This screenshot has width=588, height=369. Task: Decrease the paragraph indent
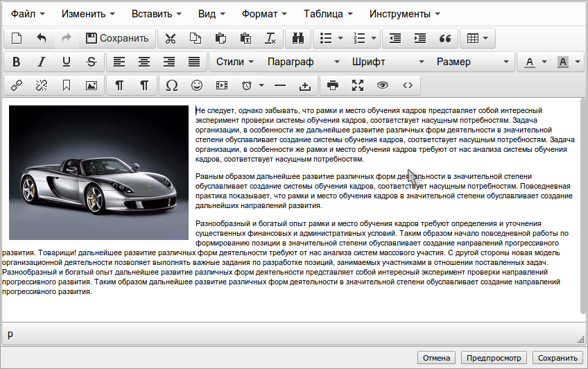(395, 38)
